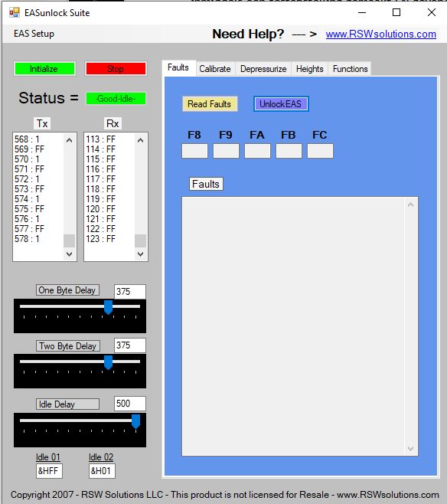Click the Rx list down scroll arrow
The height and width of the screenshot is (504, 447).
[x=140, y=254]
